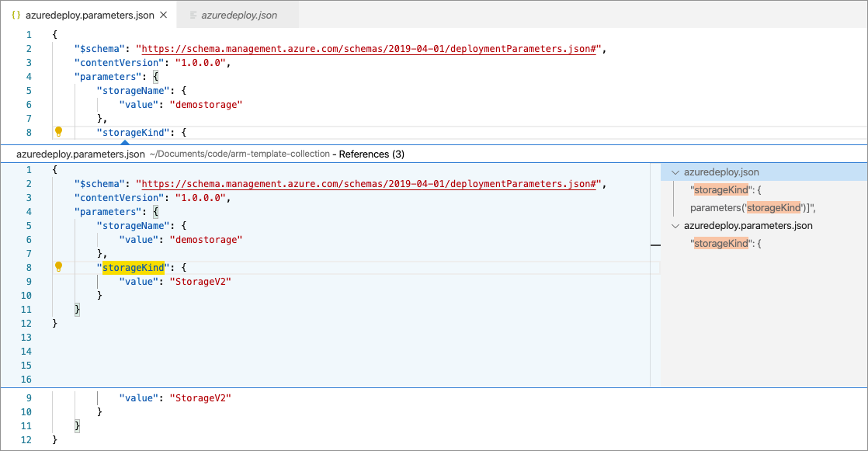This screenshot has height=451, width=868.
Task: Close the azuredeploy.parameters.json tab
Action: [163, 15]
